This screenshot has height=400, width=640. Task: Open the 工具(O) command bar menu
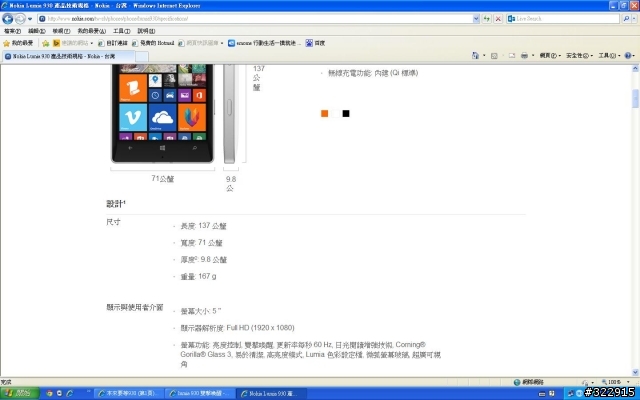point(609,56)
